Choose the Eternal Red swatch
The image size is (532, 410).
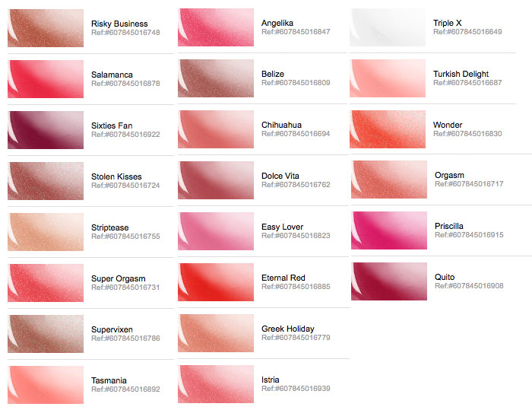pos(216,282)
